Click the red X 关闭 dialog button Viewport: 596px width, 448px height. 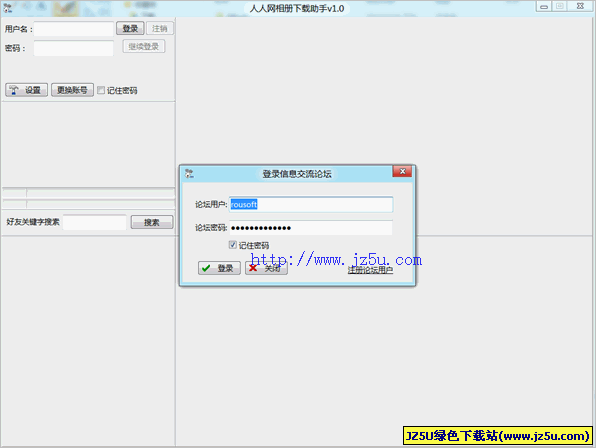pyautogui.click(x=266, y=268)
